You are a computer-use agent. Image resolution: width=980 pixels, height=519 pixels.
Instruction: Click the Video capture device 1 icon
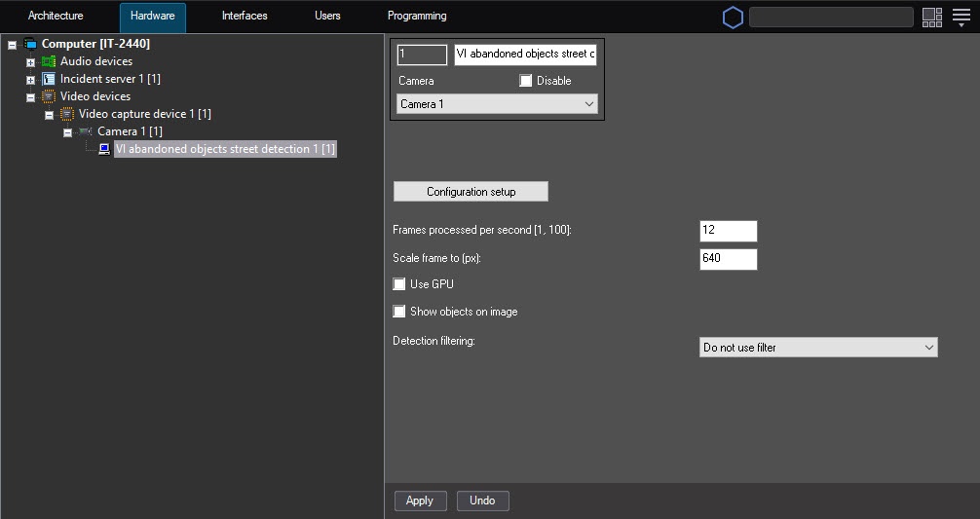[67, 114]
